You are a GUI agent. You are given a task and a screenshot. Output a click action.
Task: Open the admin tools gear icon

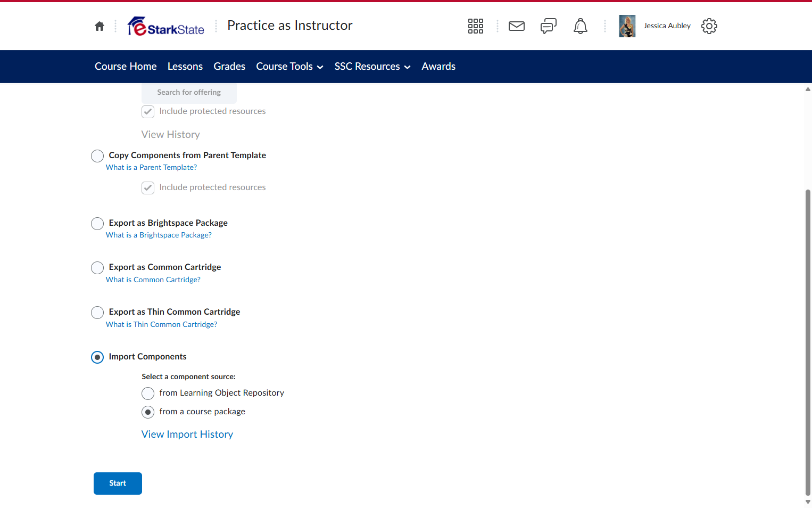coord(709,26)
